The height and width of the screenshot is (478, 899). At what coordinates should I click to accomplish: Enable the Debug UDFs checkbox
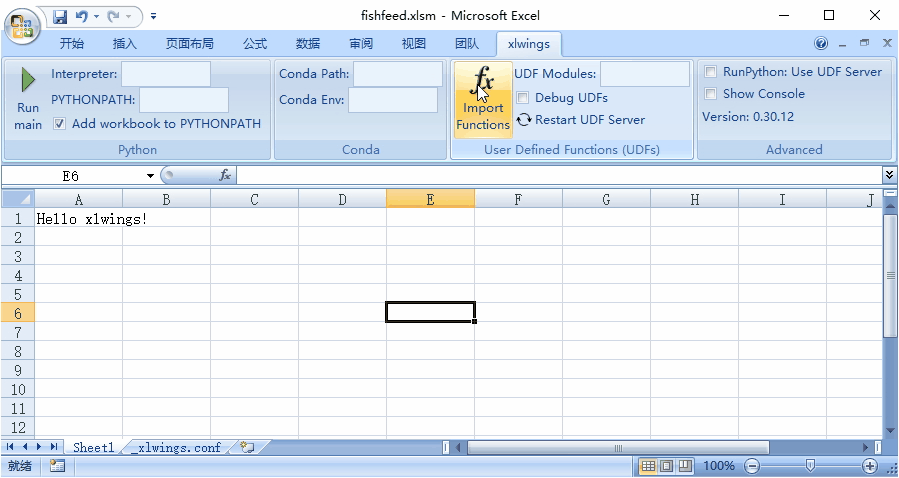coord(522,97)
